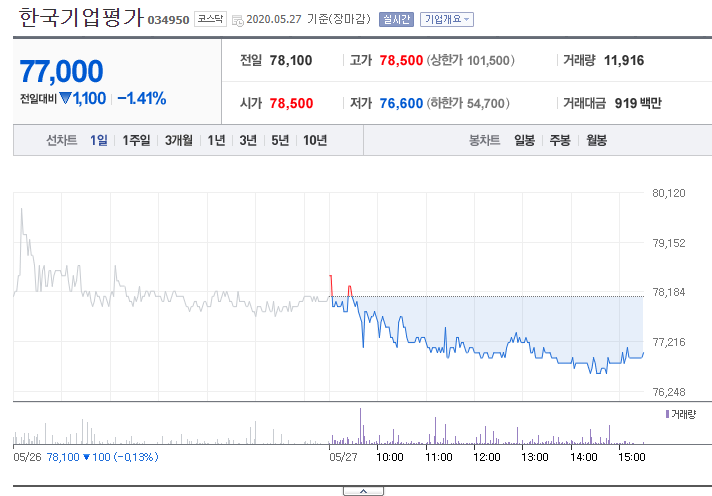
Task: Click the 76,248 price axis label
Action: (x=669, y=392)
